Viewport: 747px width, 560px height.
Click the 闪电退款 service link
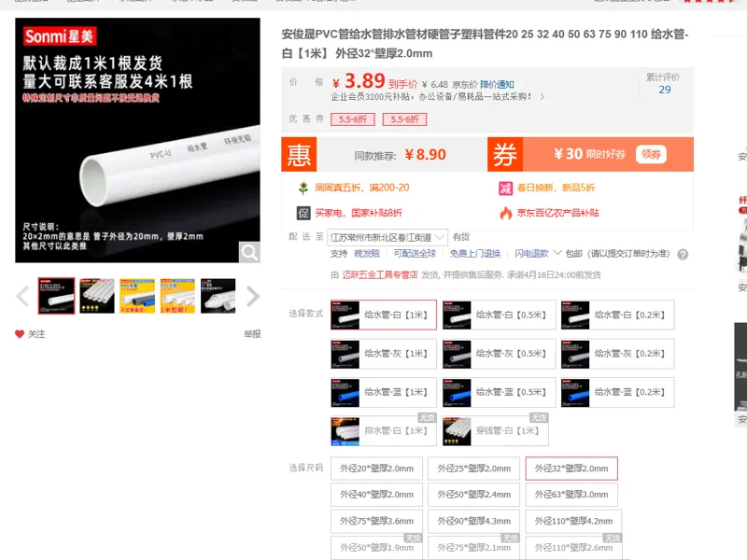531,253
